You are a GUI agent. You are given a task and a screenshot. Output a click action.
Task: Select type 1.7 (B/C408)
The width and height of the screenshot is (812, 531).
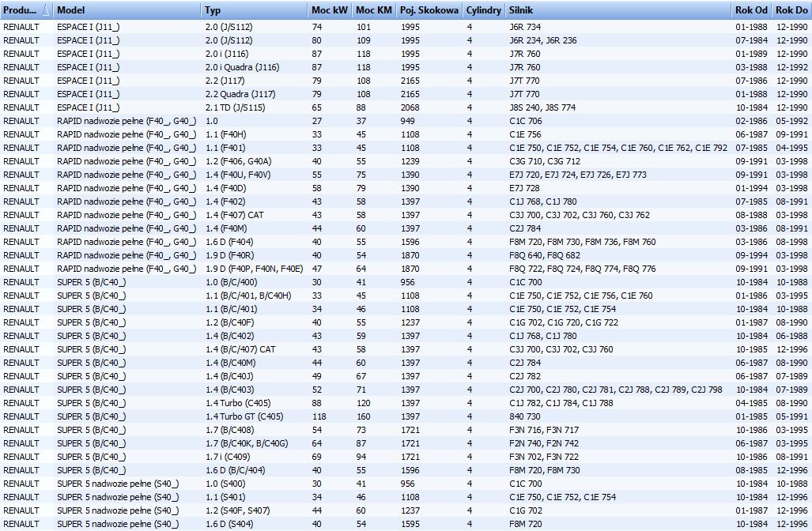coord(229,431)
